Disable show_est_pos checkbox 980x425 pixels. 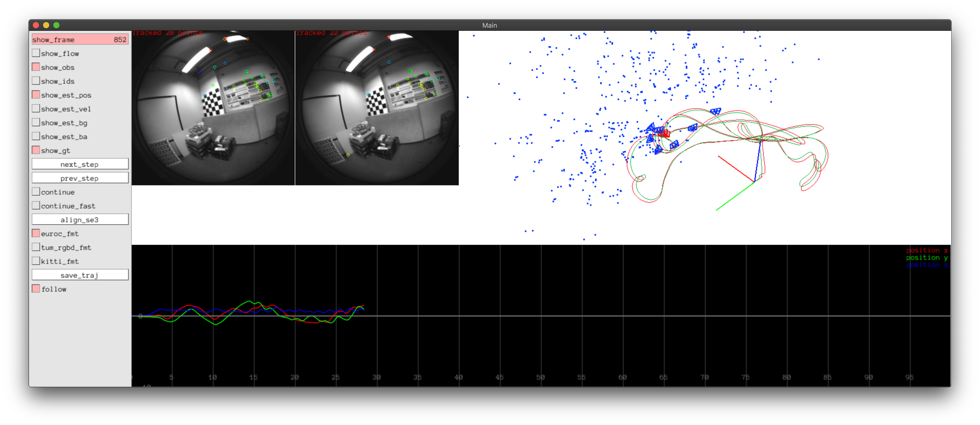(36, 95)
